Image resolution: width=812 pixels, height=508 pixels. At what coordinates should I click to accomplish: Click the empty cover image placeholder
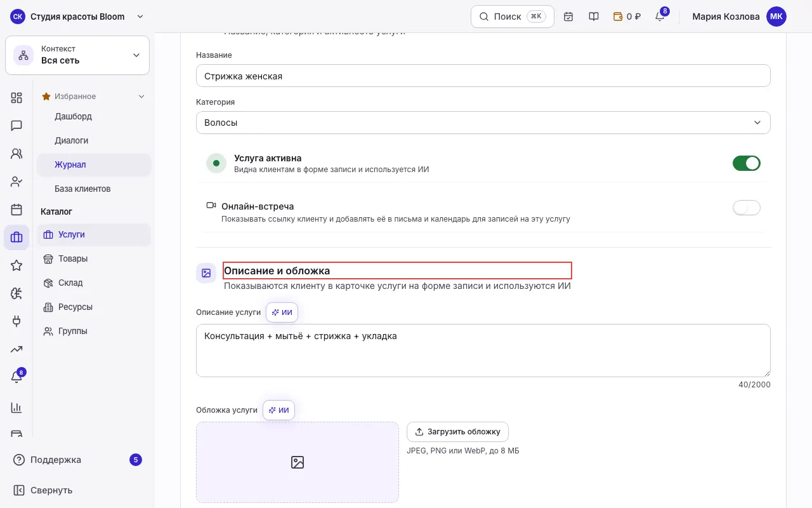[298, 462]
